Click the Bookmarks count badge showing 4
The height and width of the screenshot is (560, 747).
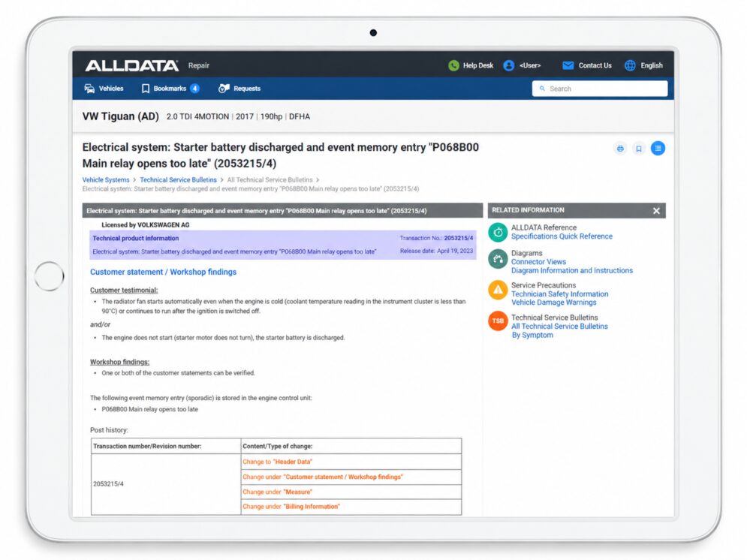[x=195, y=89]
